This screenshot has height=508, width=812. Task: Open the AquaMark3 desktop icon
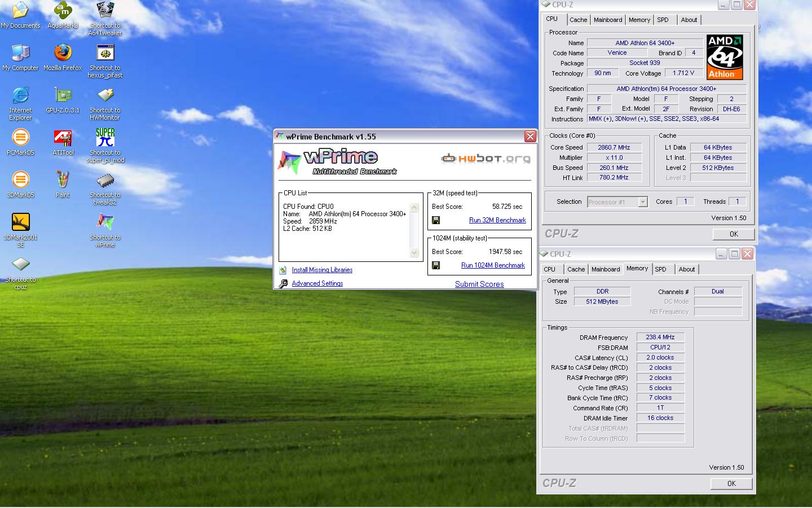point(63,15)
